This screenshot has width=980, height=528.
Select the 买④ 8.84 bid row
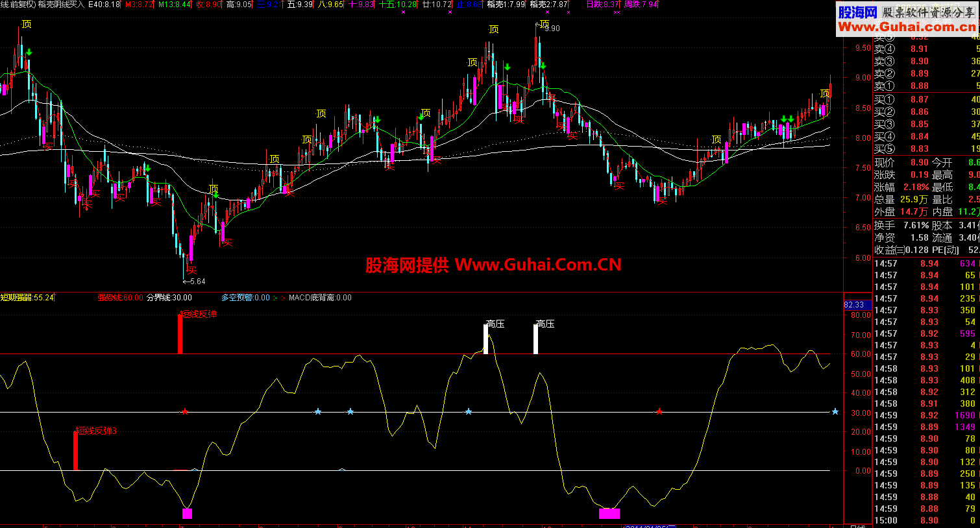click(x=927, y=136)
